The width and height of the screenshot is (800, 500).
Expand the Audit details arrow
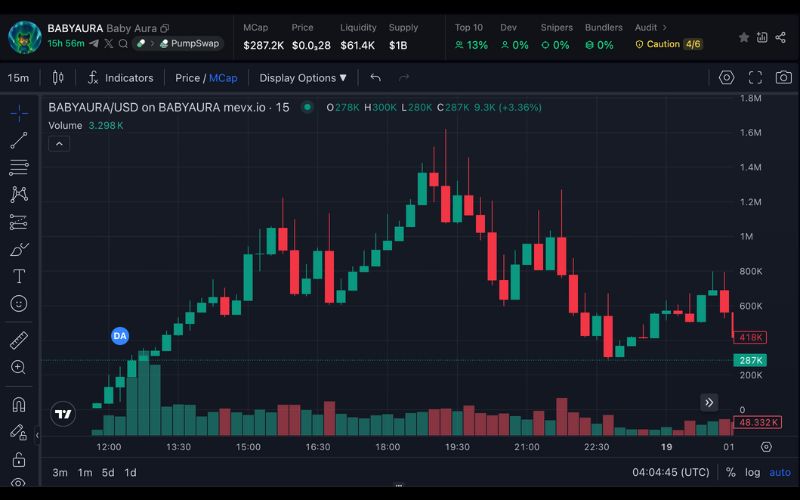click(x=664, y=28)
